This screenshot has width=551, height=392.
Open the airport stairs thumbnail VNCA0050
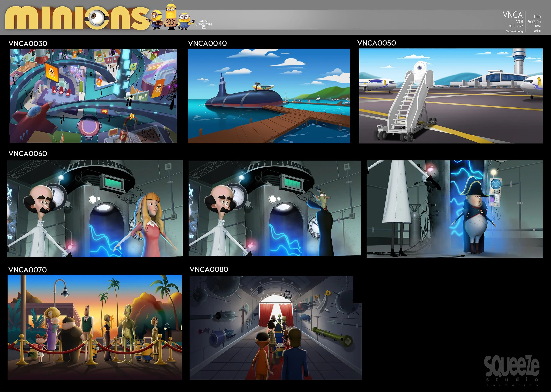coord(450,96)
